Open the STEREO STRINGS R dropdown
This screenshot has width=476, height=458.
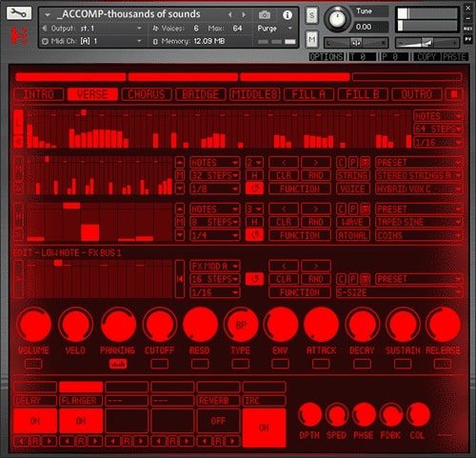point(419,175)
